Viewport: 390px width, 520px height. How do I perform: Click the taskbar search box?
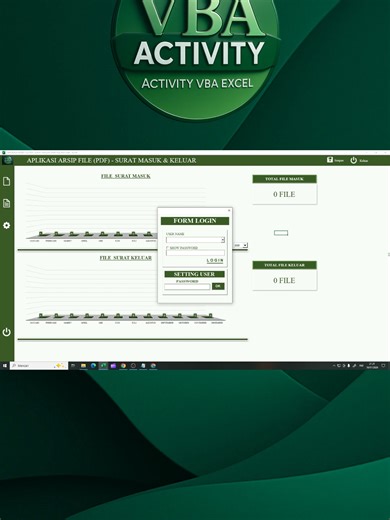click(39, 366)
